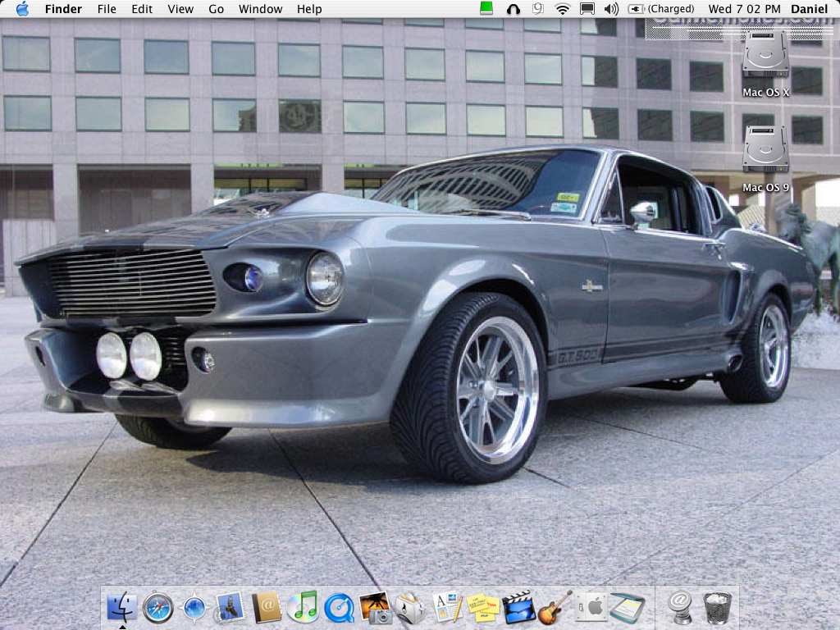Open Address Book from the Dock

[x=267, y=608]
